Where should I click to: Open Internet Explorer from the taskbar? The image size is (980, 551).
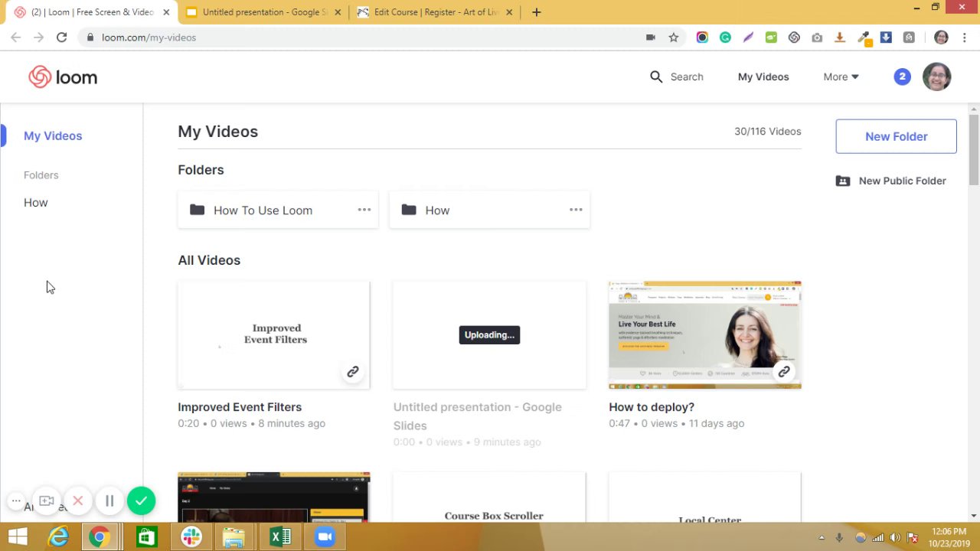[x=59, y=537]
